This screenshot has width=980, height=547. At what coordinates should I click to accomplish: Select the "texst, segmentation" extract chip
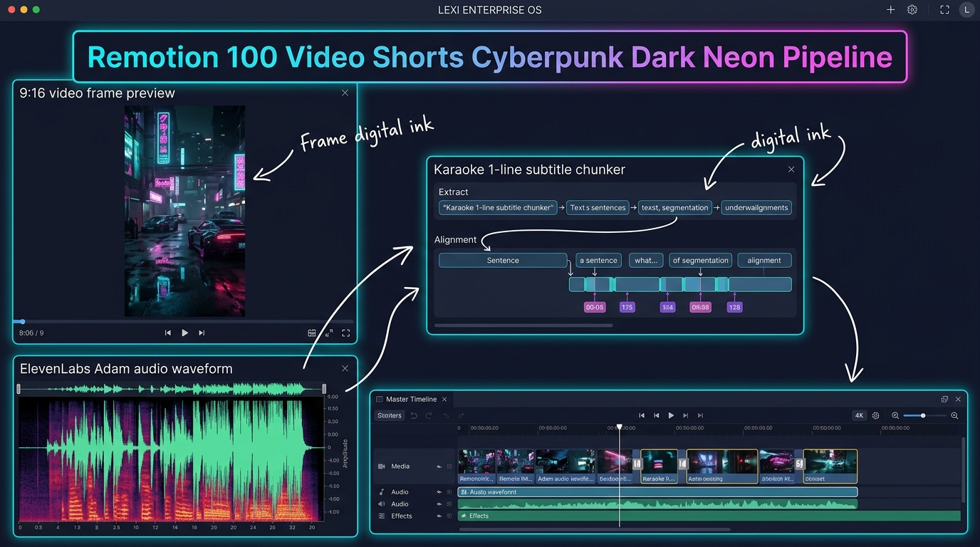[675, 208]
